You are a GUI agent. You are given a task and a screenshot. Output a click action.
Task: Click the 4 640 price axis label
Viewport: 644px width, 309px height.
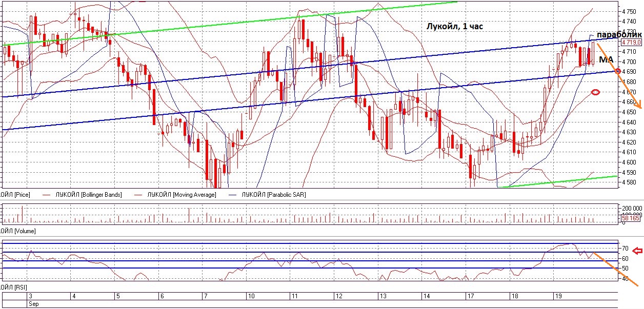pos(629,122)
